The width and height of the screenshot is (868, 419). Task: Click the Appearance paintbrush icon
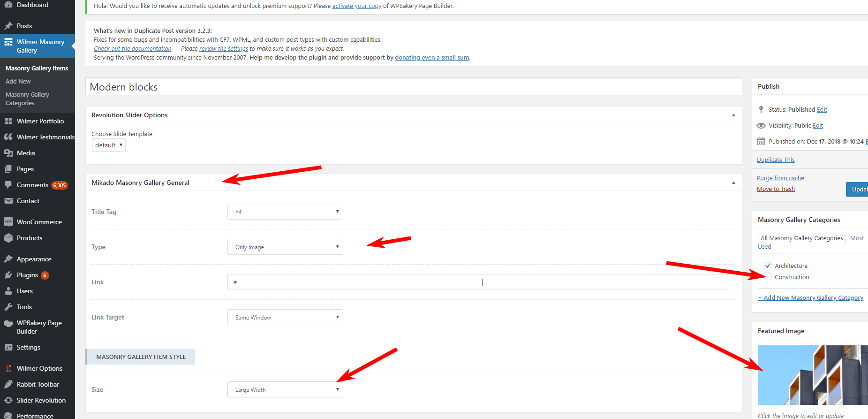coord(8,259)
